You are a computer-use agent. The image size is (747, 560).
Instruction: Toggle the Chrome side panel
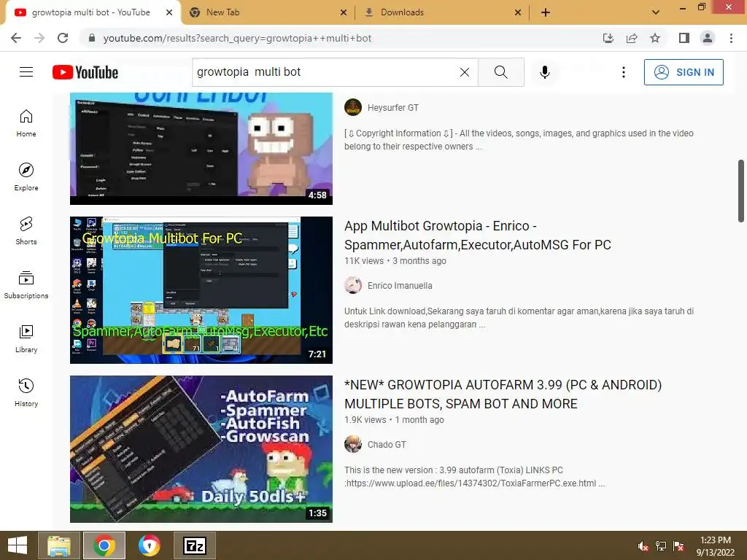click(x=684, y=38)
